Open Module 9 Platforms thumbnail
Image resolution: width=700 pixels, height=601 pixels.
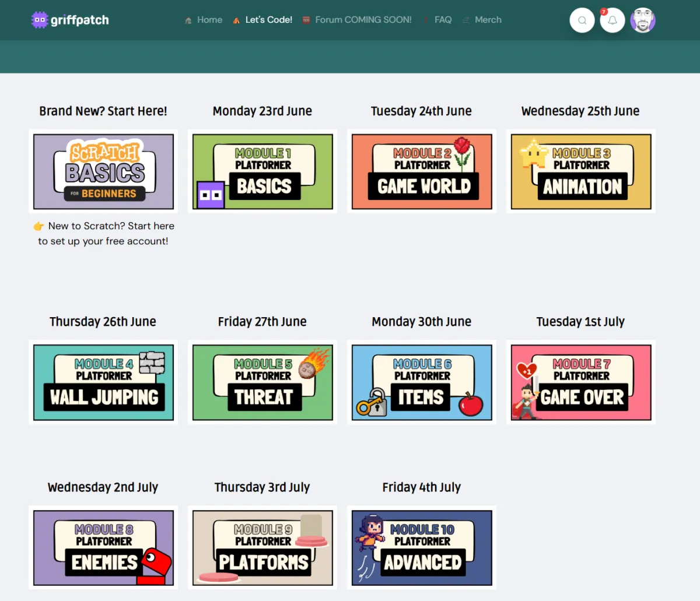pos(262,548)
